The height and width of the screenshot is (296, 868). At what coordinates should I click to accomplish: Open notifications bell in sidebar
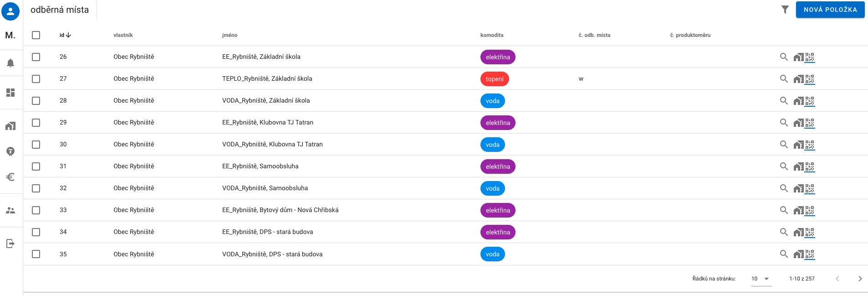coord(10,63)
